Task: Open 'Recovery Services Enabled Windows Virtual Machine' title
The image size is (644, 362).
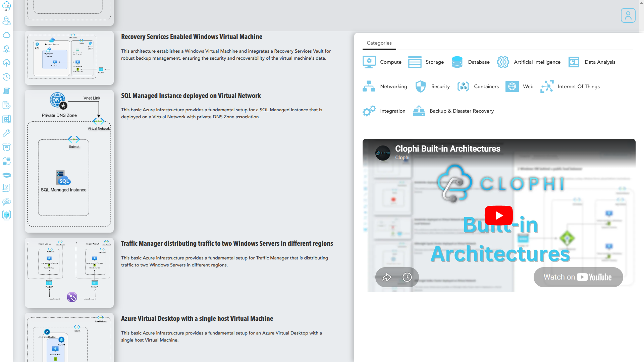Action: click(192, 37)
